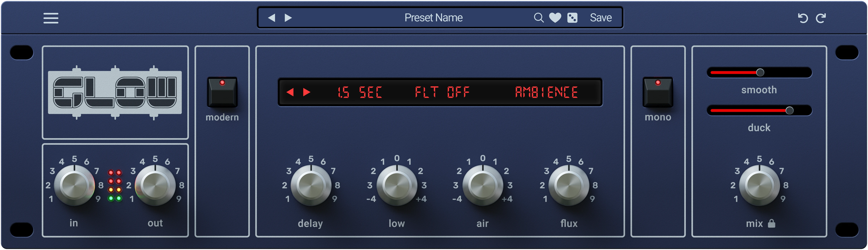Go to next preset arrow
The image size is (868, 250).
coord(288,18)
